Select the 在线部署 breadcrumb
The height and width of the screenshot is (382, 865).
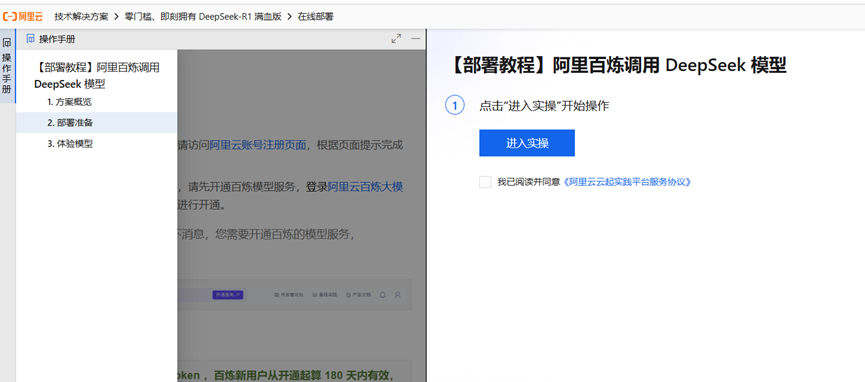point(316,17)
